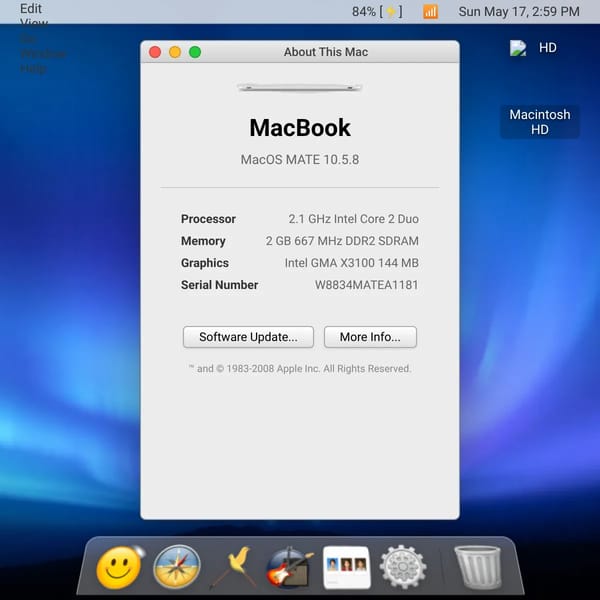Click the Processor label

tap(208, 219)
